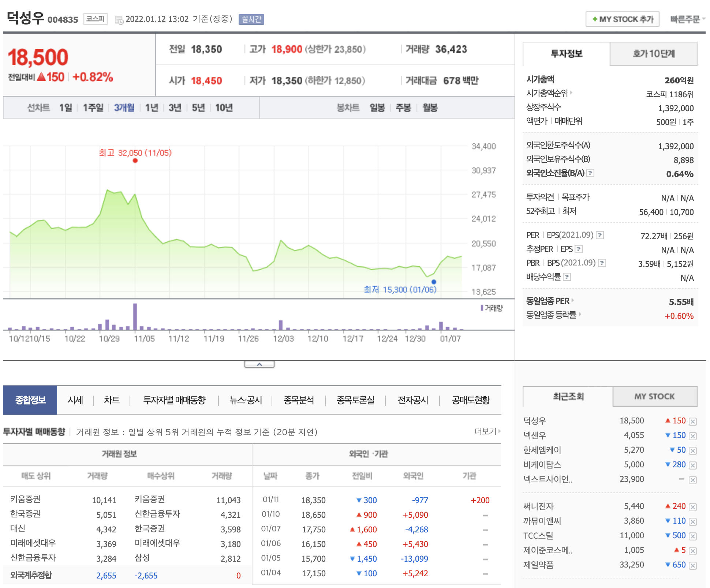The image size is (710, 588).
Task: Expand 시가총액순위 arrow link
Action: tap(571, 93)
